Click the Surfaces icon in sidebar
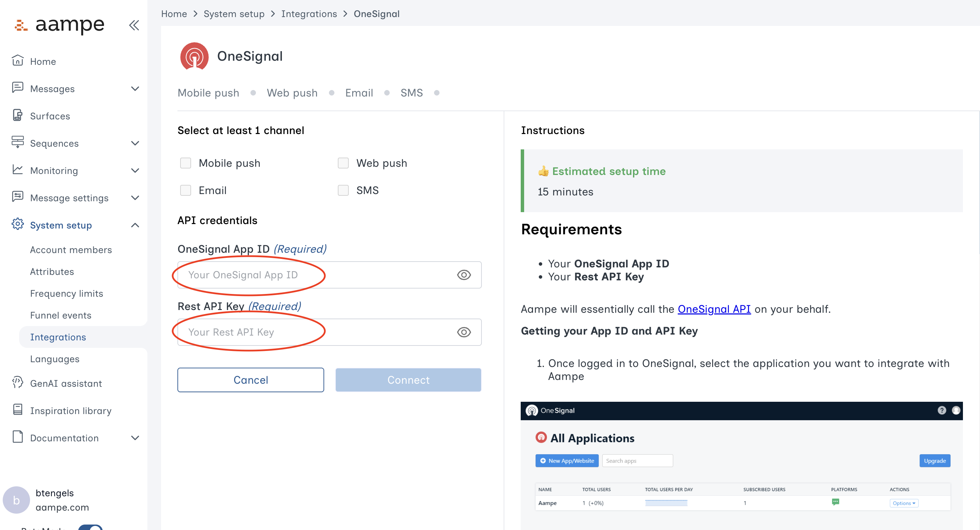 17,116
